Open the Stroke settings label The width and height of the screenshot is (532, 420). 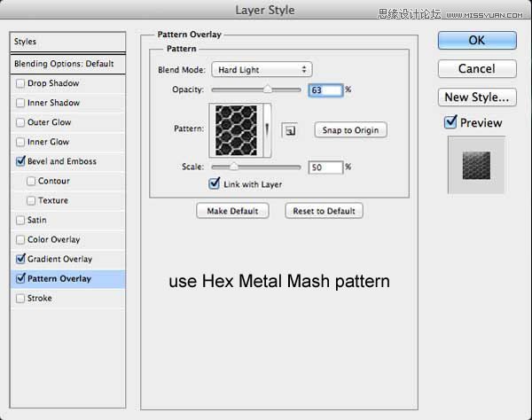pos(40,299)
